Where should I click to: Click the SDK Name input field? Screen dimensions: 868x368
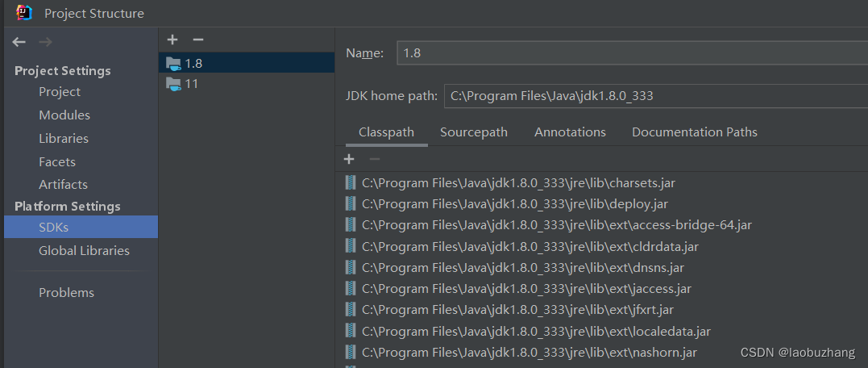tap(632, 53)
